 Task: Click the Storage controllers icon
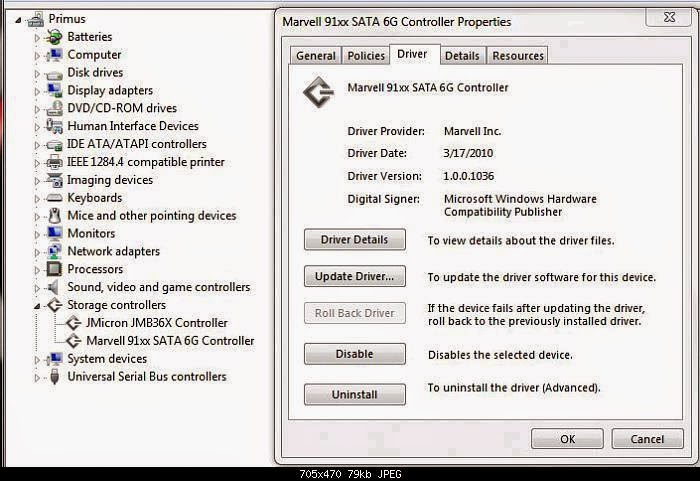54,305
